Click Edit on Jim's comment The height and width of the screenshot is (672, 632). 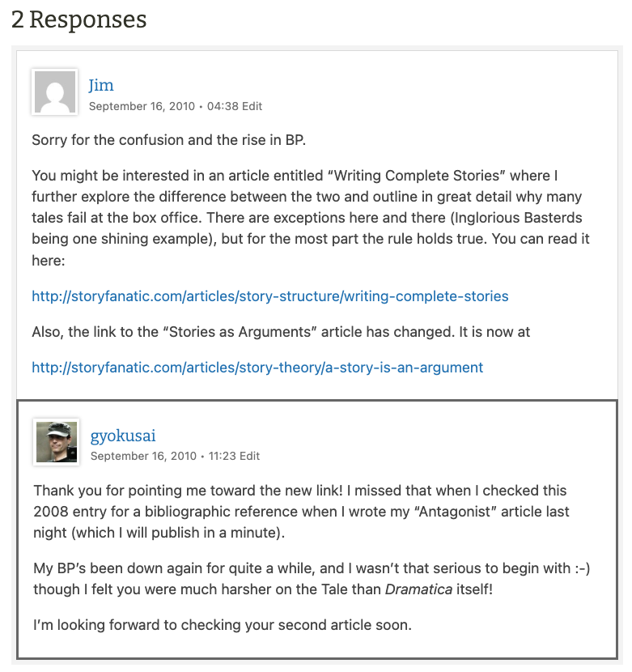coord(252,106)
